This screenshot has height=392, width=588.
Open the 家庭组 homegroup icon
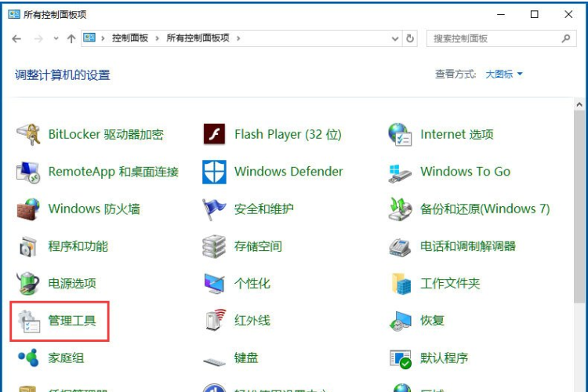28,358
